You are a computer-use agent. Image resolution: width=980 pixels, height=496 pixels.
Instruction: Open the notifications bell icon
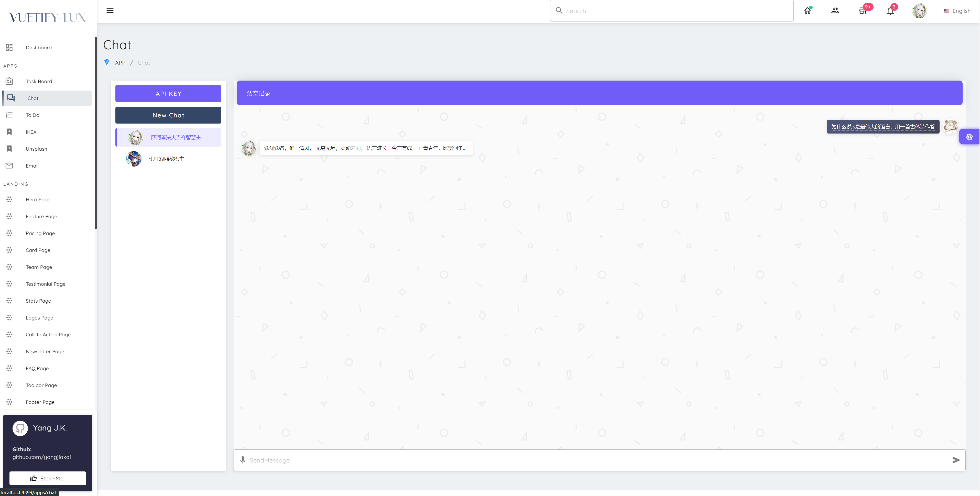point(890,11)
